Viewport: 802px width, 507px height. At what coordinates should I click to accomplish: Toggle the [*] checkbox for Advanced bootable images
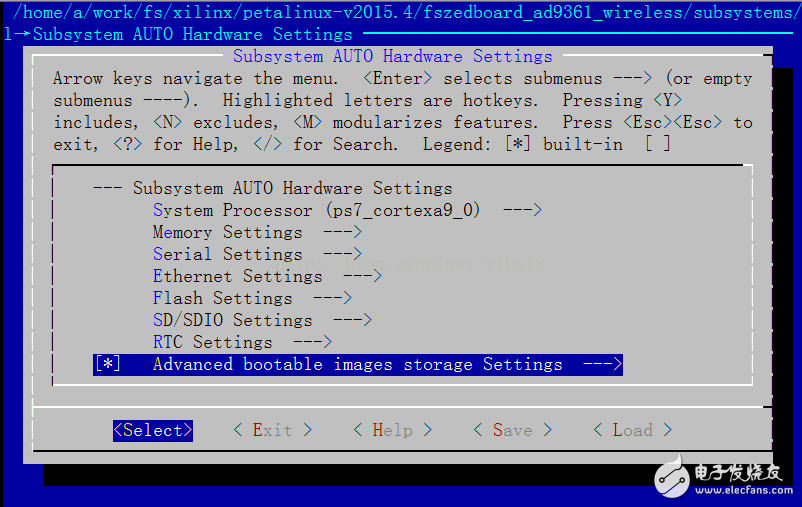(107, 365)
